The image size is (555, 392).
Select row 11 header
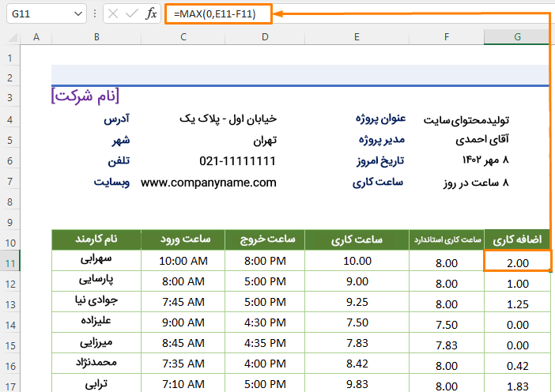coord(10,262)
